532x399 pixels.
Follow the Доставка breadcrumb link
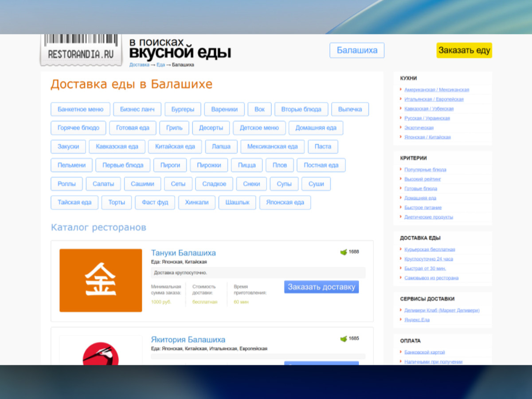coord(139,65)
